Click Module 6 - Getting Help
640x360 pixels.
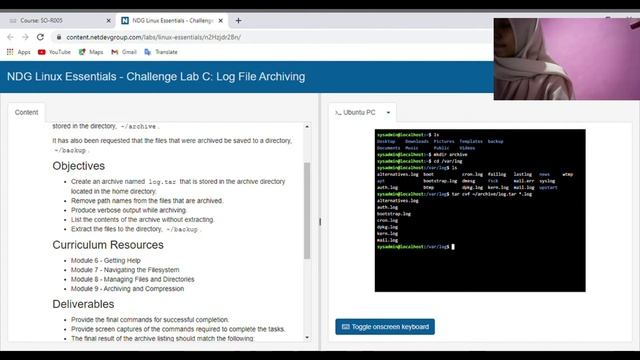tap(106, 260)
